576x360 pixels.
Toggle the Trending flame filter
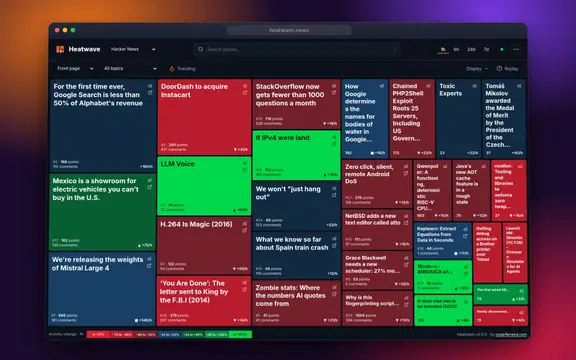coord(182,69)
